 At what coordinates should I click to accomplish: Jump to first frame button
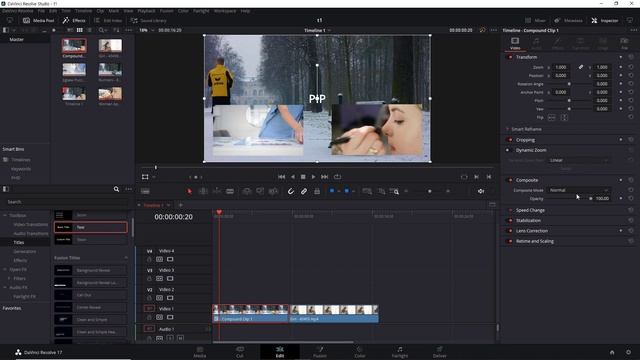[281, 177]
